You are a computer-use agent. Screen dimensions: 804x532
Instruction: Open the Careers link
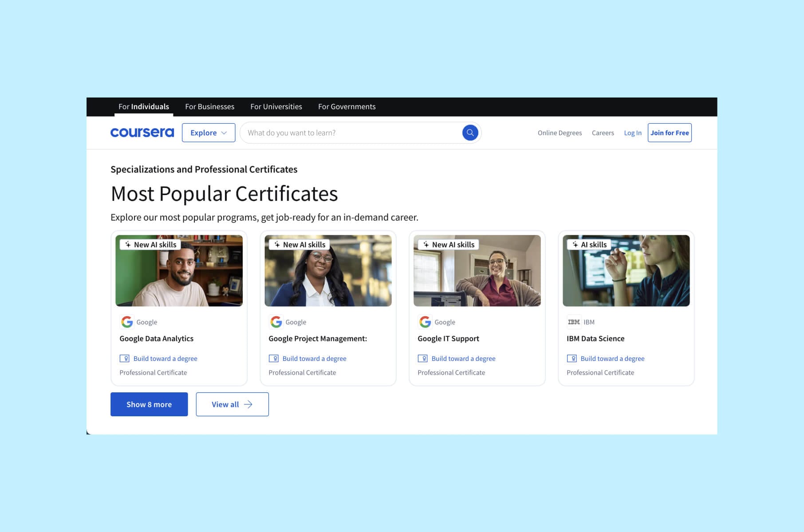(x=603, y=133)
